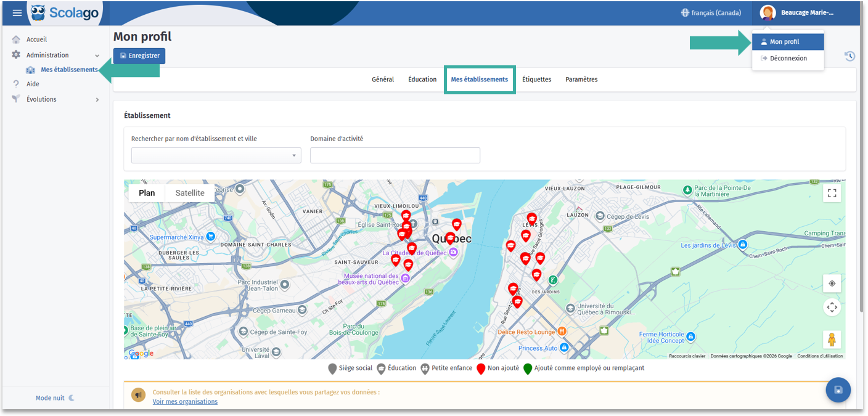Switch to the Général tab
This screenshot has width=868, height=416.
click(383, 80)
